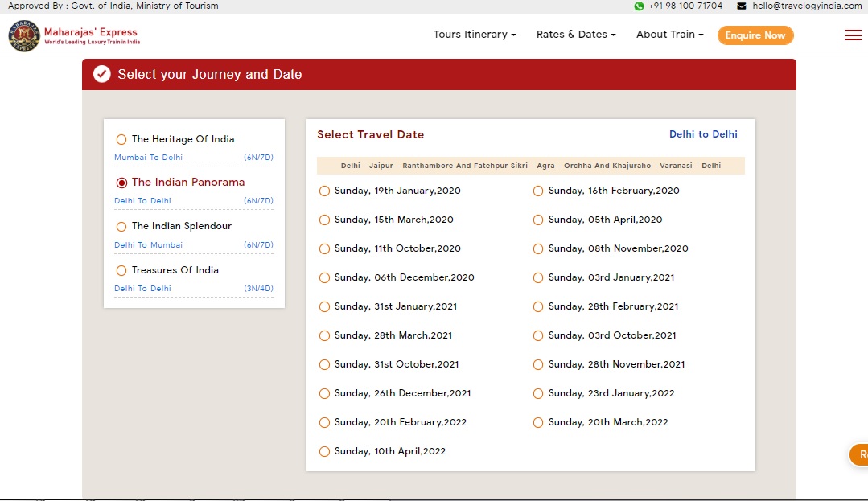The image size is (868, 501).
Task: Select Sunday, 28th March, 2021 date
Action: [325, 336]
